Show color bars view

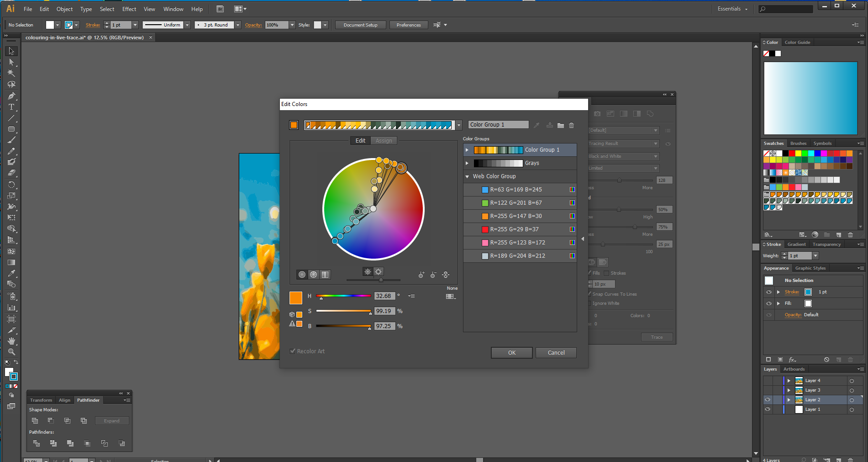(x=325, y=275)
